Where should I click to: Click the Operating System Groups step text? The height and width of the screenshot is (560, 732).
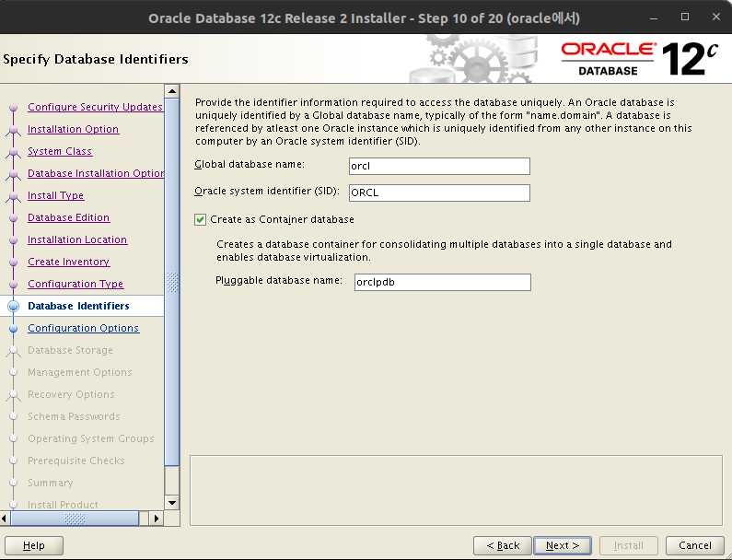pyautogui.click(x=91, y=438)
